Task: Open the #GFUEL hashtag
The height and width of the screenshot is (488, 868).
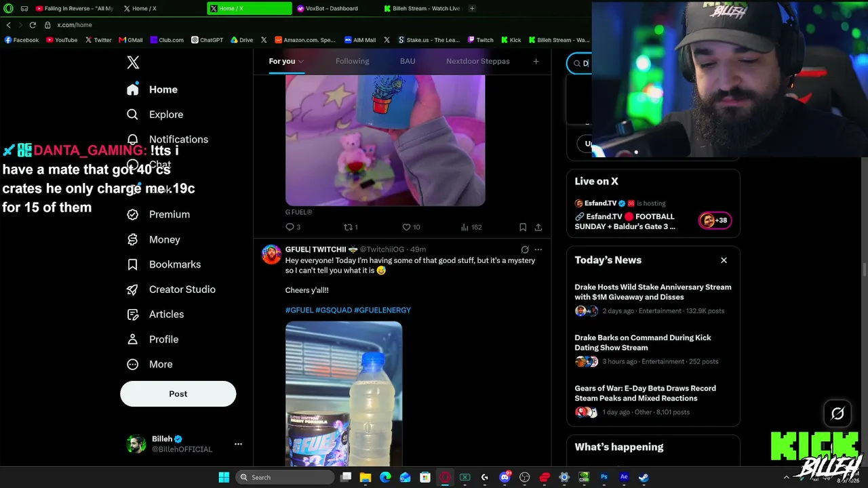Action: click(x=299, y=310)
